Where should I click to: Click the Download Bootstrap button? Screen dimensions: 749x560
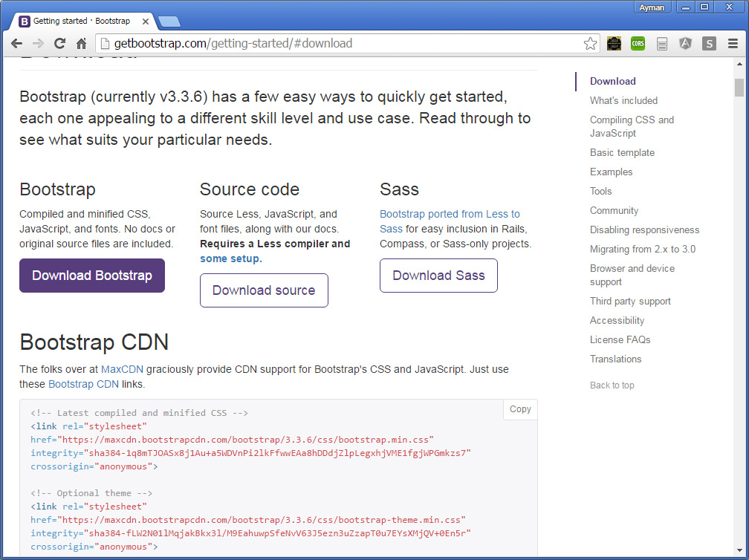(92, 276)
